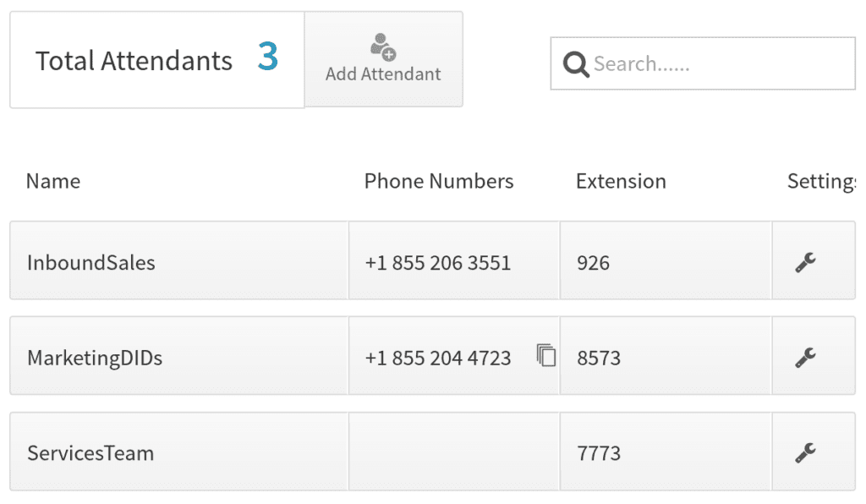The height and width of the screenshot is (504, 866).
Task: Open settings wrench for ServicesTeam
Action: click(805, 453)
